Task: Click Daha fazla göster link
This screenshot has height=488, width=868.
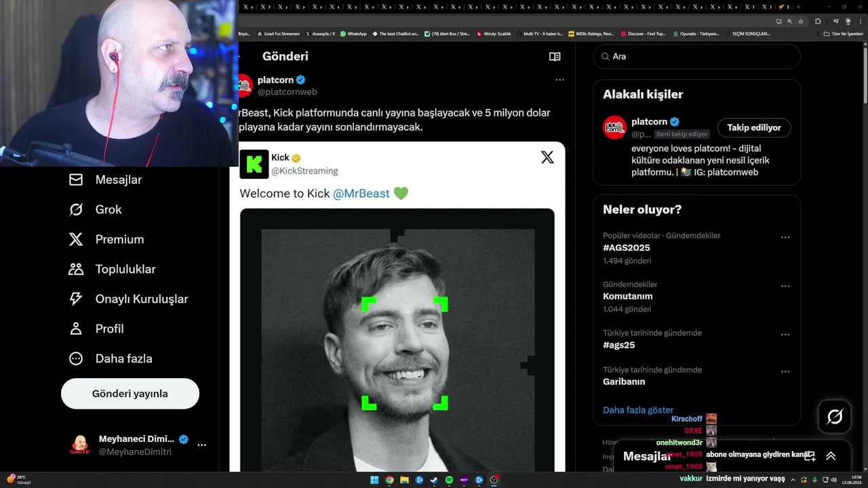Action: tap(638, 410)
